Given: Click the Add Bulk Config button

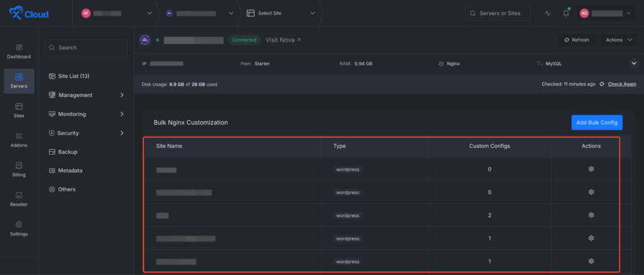Looking at the screenshot, I should pos(596,122).
